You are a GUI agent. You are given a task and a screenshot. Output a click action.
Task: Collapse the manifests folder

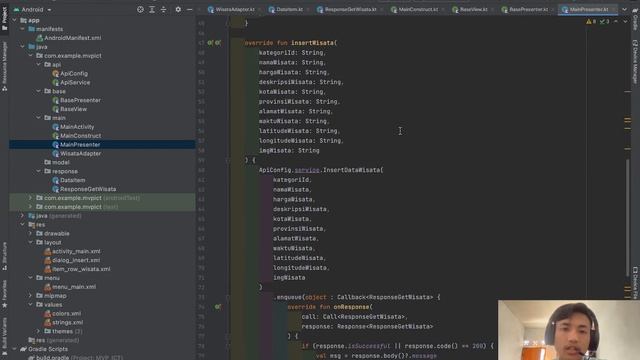pos(22,29)
